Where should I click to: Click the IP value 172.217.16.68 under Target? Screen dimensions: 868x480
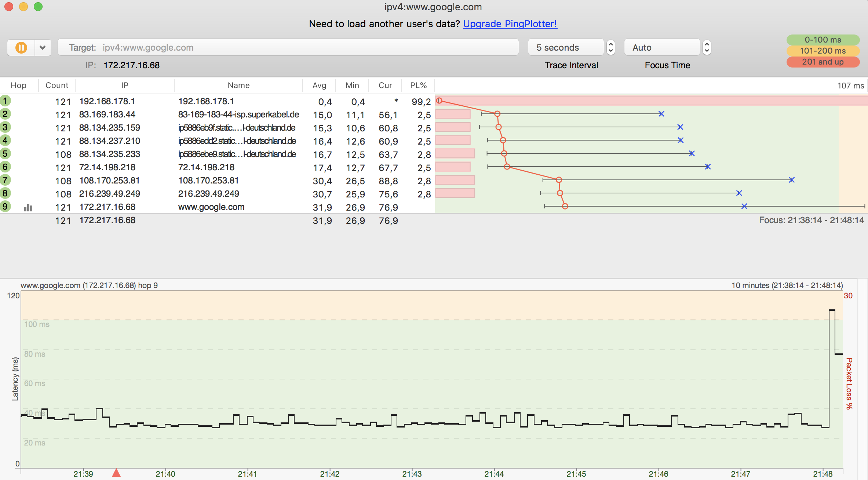(x=131, y=65)
